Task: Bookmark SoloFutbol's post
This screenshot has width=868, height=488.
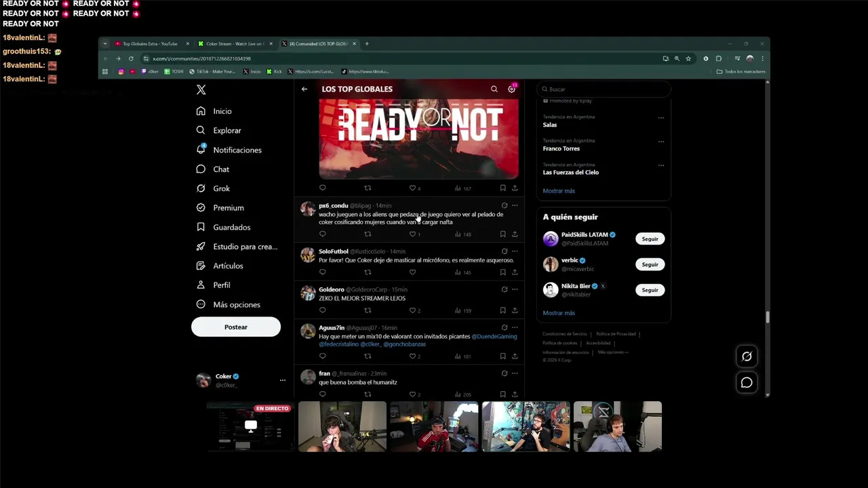Action: click(x=502, y=272)
